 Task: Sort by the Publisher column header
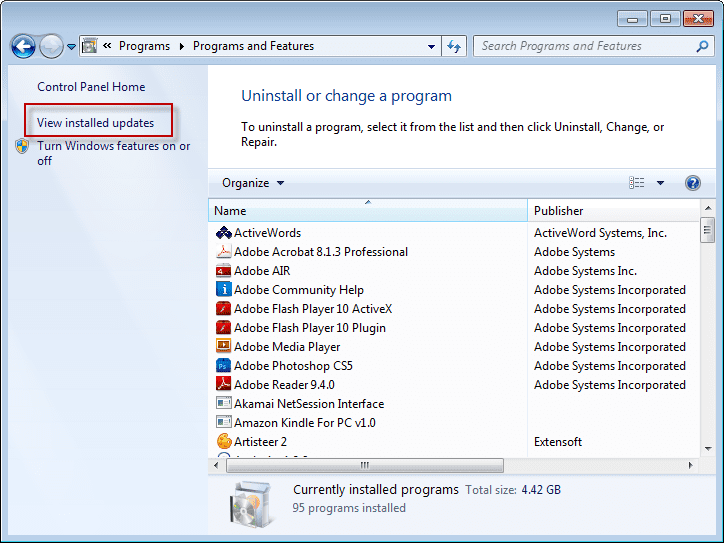(x=614, y=211)
